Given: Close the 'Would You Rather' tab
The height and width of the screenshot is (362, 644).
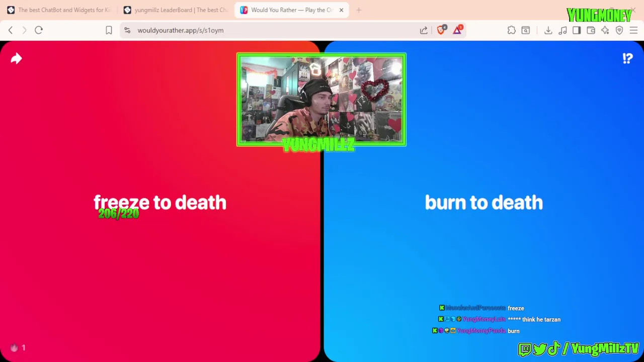Looking at the screenshot, I should (x=341, y=10).
